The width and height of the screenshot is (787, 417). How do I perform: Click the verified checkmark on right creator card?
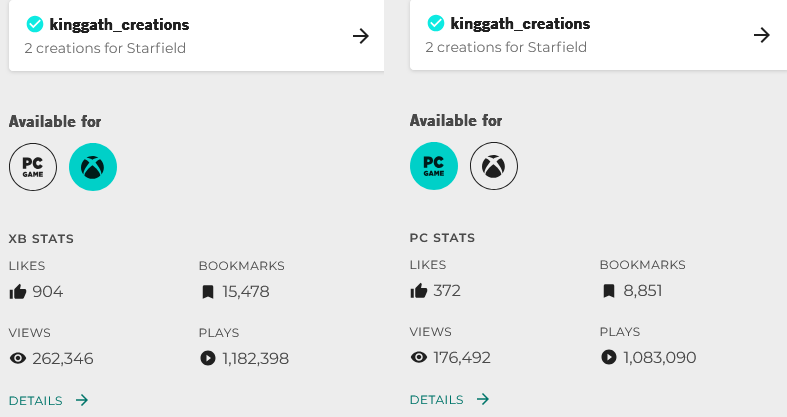[436, 23]
